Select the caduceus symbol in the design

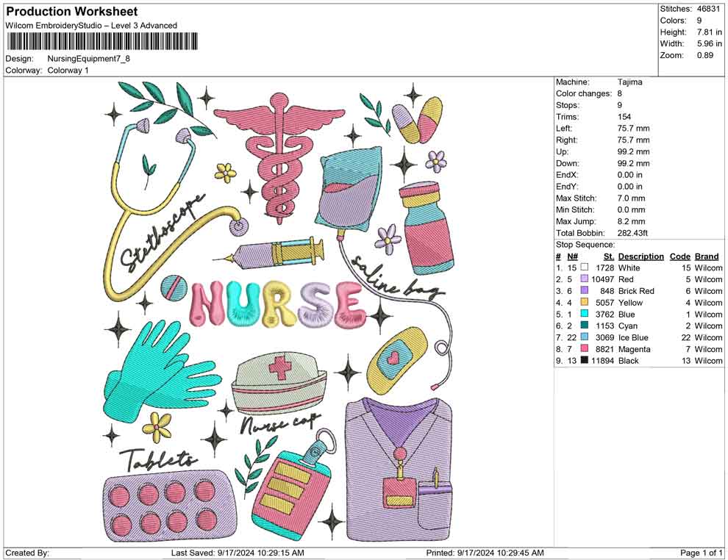click(279, 162)
